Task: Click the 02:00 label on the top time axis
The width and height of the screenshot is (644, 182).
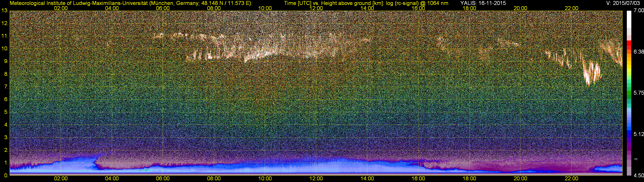Action: [x=61, y=8]
